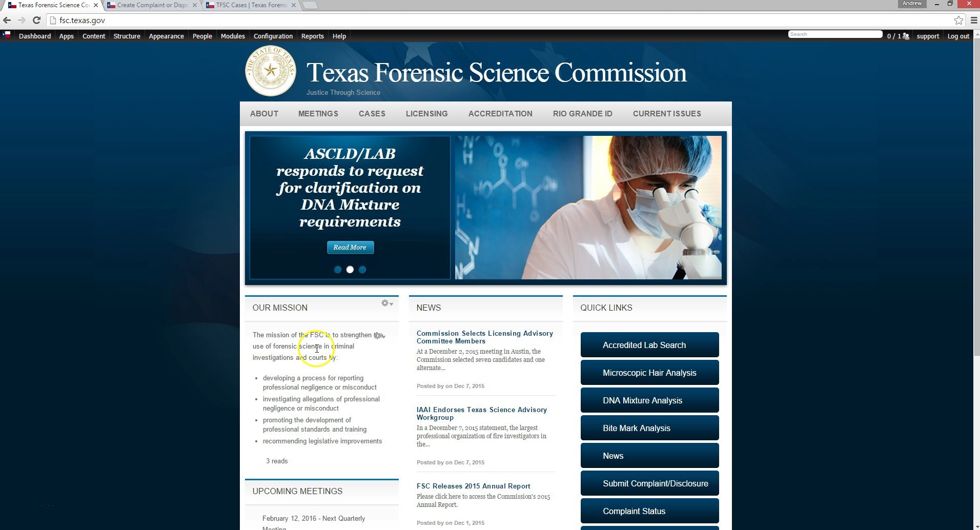Open the Configuration admin menu
Viewport: 980px width, 530px height.
click(273, 36)
